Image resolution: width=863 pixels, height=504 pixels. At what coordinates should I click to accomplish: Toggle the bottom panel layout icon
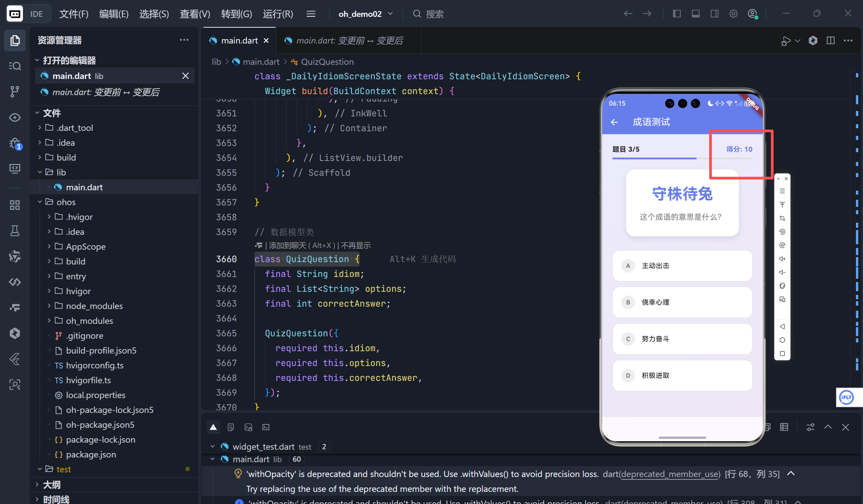(x=695, y=14)
